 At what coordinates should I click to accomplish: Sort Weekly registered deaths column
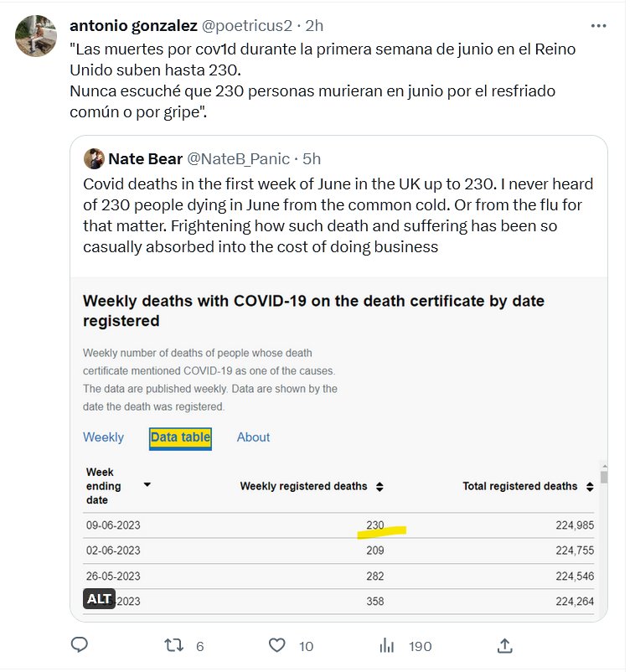[x=379, y=486]
